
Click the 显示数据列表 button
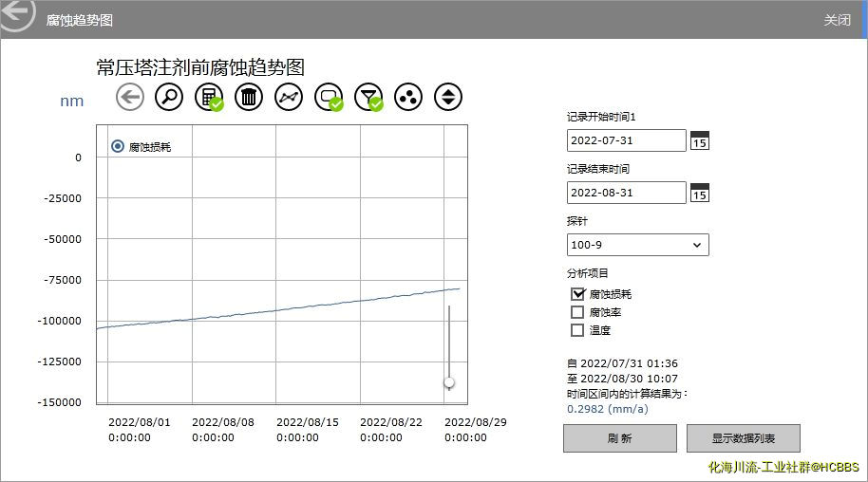[x=743, y=438]
